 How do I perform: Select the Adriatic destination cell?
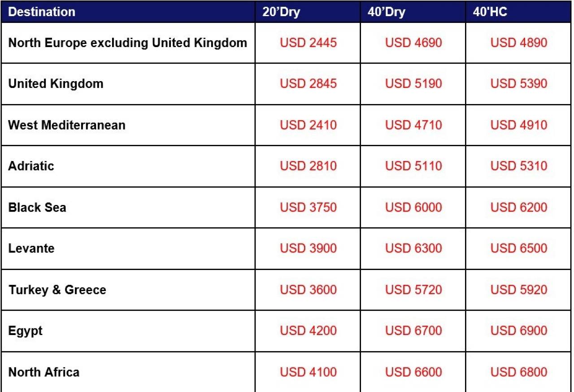[31, 166]
